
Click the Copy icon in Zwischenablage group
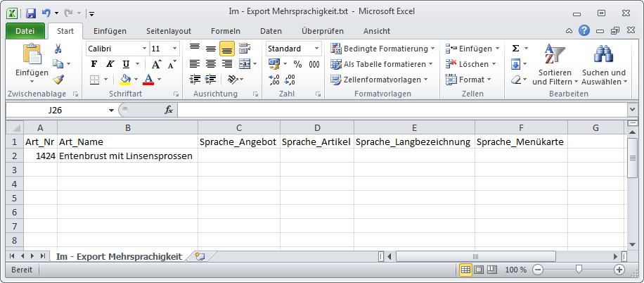pos(58,64)
